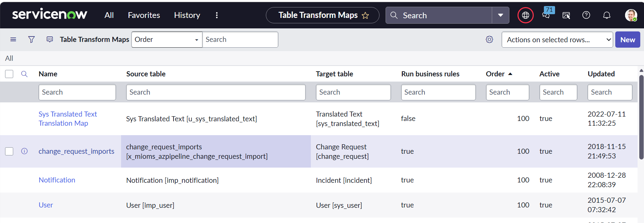Select updated date '2008-12-28 22:08:39'
The image size is (644, 223).
pyautogui.click(x=606, y=180)
